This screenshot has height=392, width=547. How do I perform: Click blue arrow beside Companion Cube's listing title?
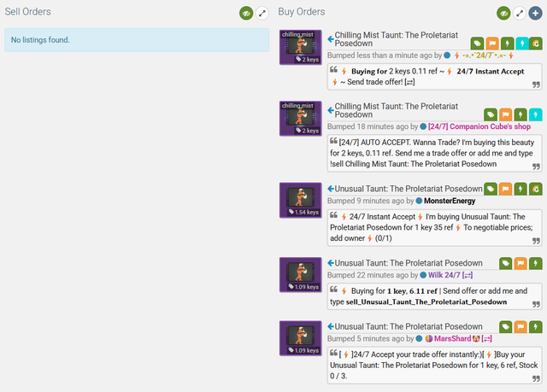pyautogui.click(x=331, y=110)
